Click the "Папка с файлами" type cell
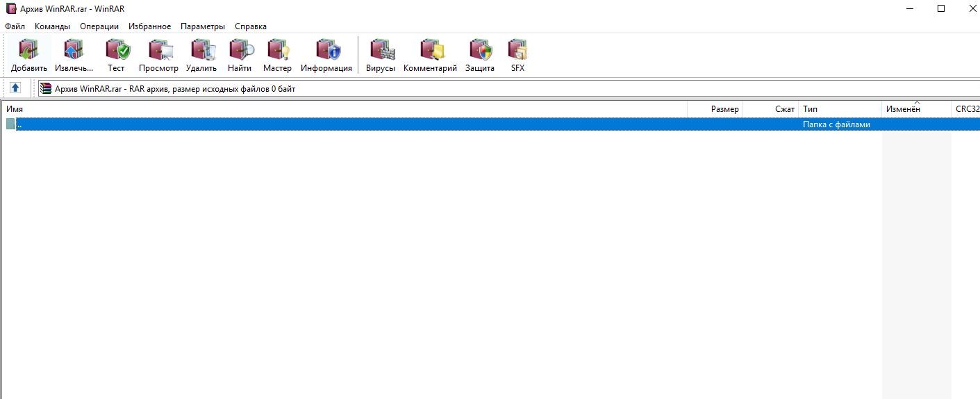This screenshot has width=980, height=399. 836,124
